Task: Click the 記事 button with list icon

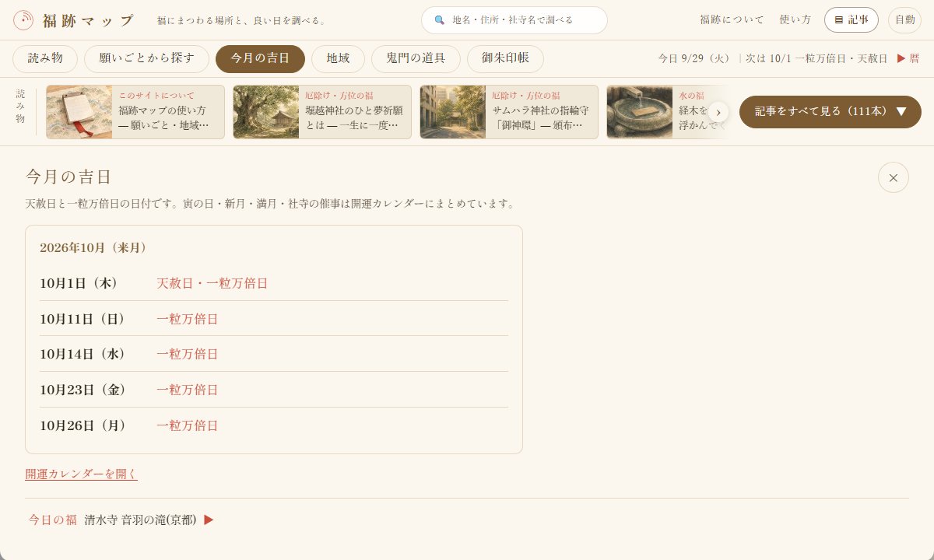Action: point(851,20)
